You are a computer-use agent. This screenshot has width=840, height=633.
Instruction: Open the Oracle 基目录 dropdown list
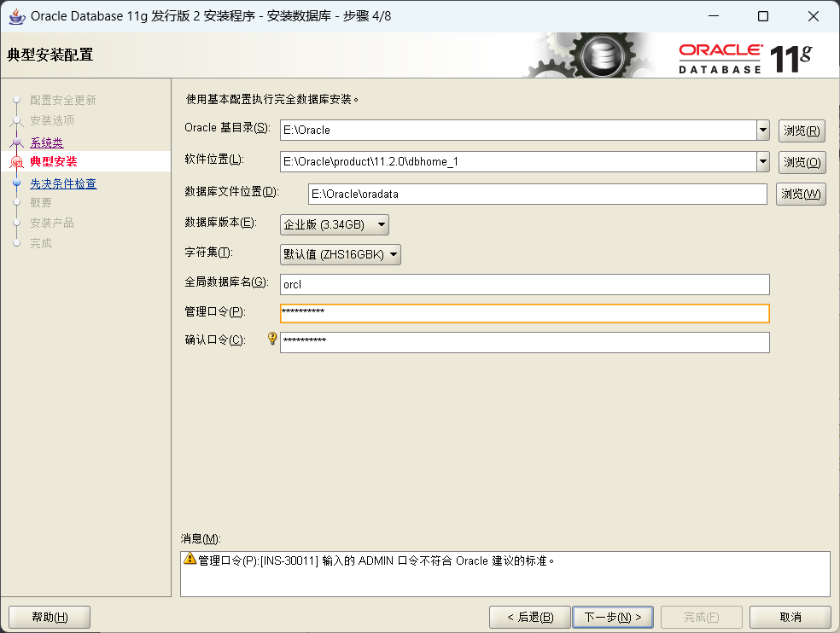coord(762,130)
